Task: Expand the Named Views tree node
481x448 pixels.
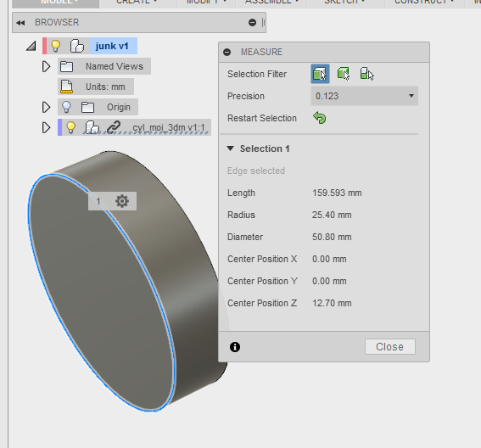Action: click(46, 66)
